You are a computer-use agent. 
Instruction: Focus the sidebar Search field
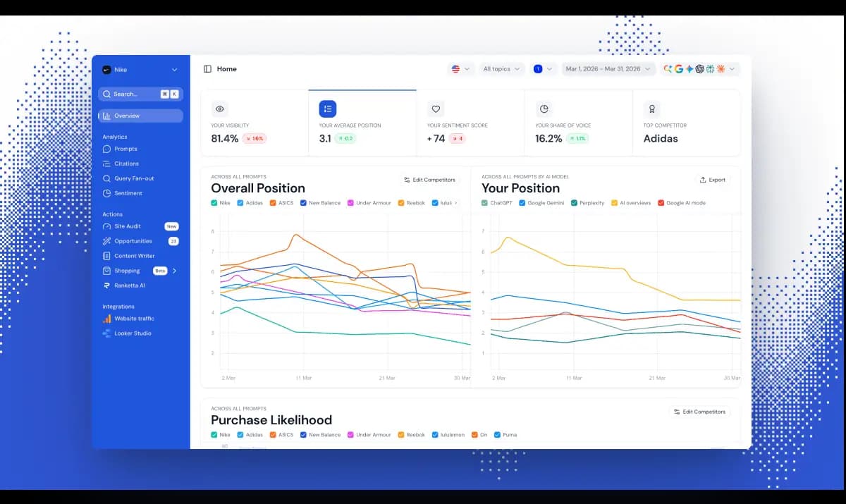click(140, 94)
